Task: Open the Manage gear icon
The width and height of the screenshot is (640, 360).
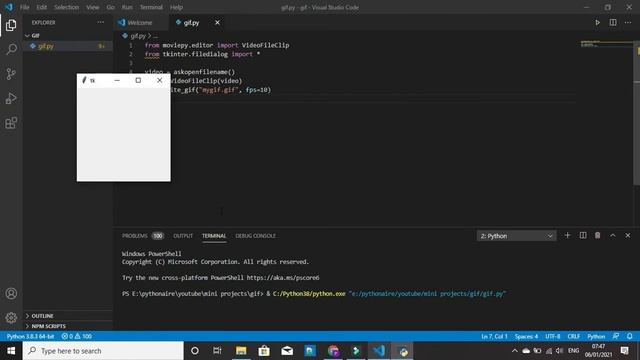Action: 11,318
